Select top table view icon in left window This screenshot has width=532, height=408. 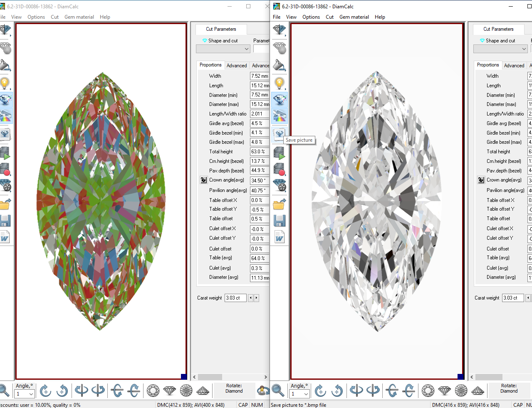click(153, 391)
